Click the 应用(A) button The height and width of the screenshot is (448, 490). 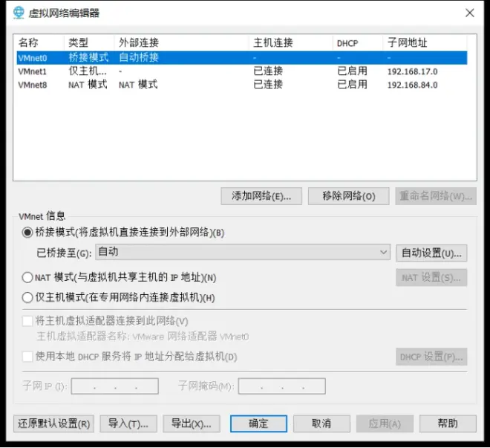click(x=385, y=423)
